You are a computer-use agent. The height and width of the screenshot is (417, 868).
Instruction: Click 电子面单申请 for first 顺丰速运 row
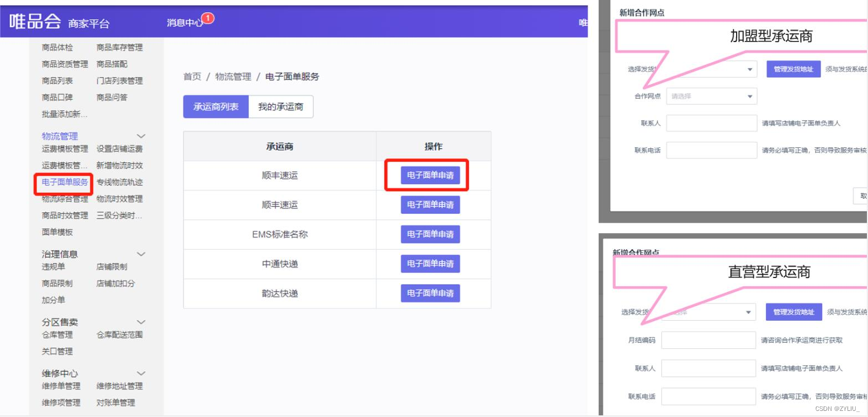tap(430, 176)
